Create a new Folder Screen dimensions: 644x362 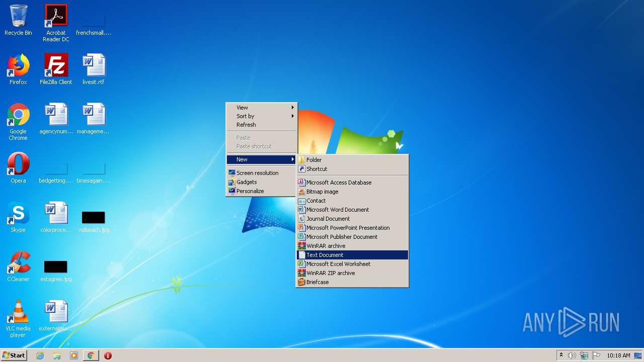pos(352,160)
